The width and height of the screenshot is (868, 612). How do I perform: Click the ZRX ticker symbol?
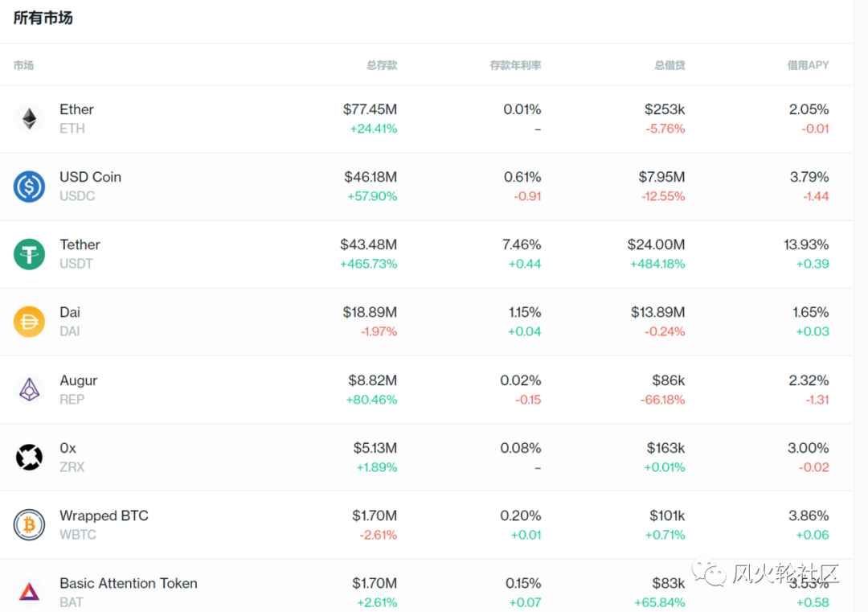(x=72, y=467)
